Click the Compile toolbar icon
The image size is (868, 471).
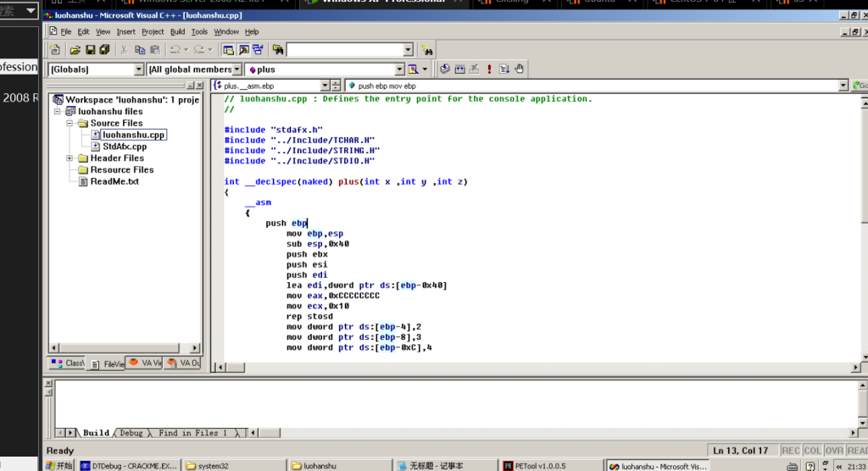[446, 69]
